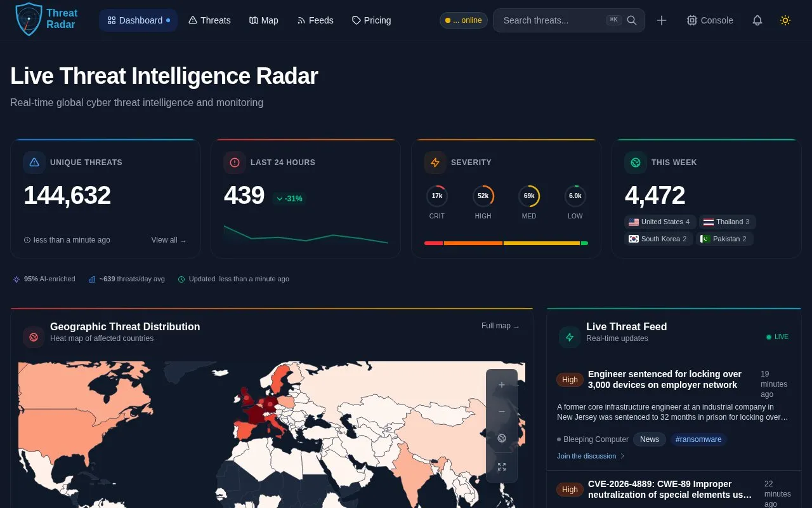The height and width of the screenshot is (508, 812).
Task: Open the Pricing page
Action: [371, 20]
